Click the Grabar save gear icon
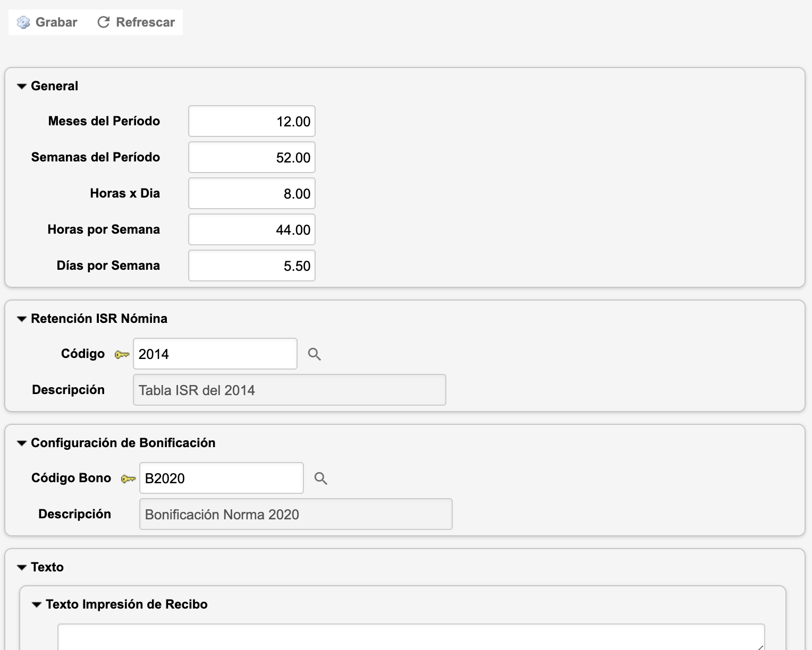The height and width of the screenshot is (650, 812). (x=23, y=22)
